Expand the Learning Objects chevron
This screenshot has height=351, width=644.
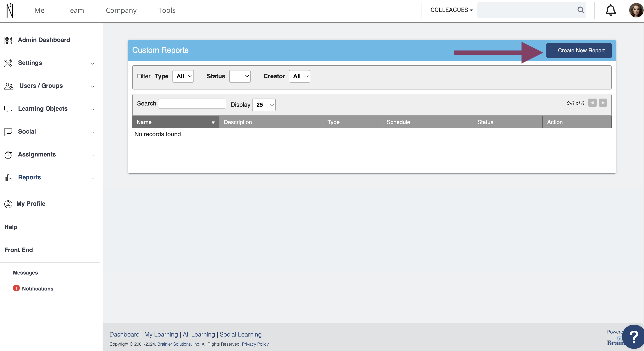tap(92, 109)
